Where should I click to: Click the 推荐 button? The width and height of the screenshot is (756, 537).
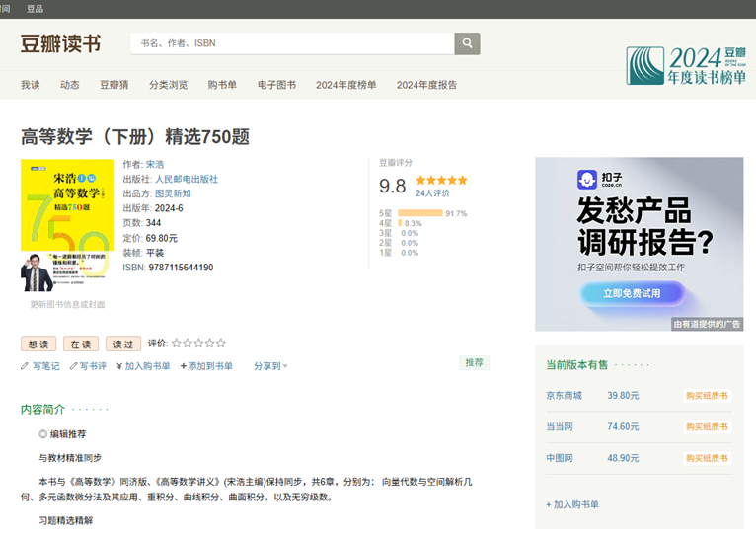click(475, 362)
